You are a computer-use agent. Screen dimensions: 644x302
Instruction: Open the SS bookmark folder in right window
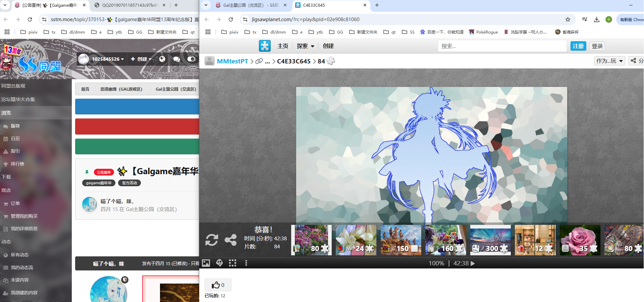pyautogui.click(x=408, y=32)
